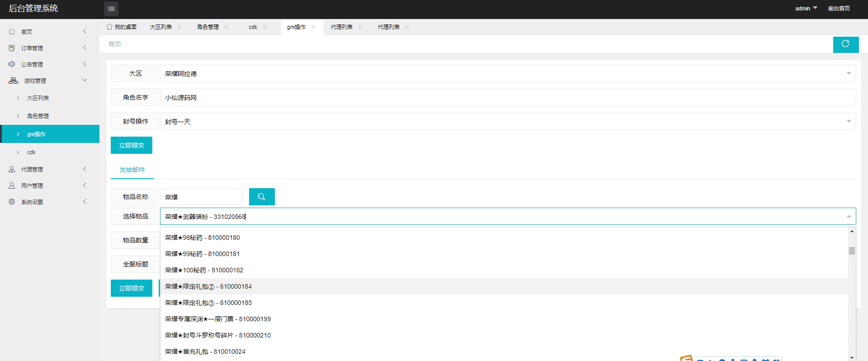Switch to the 我的桌面 tab
The image size is (868, 361).
click(122, 27)
